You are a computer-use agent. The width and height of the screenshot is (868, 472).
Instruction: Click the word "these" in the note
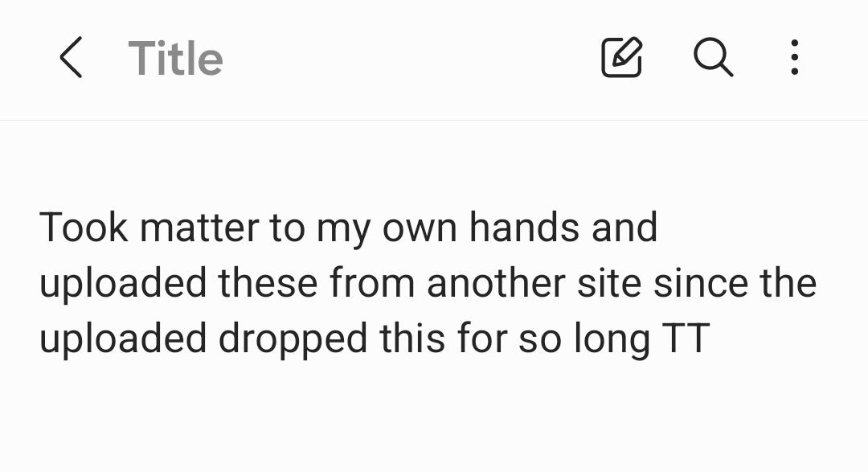pyautogui.click(x=268, y=283)
